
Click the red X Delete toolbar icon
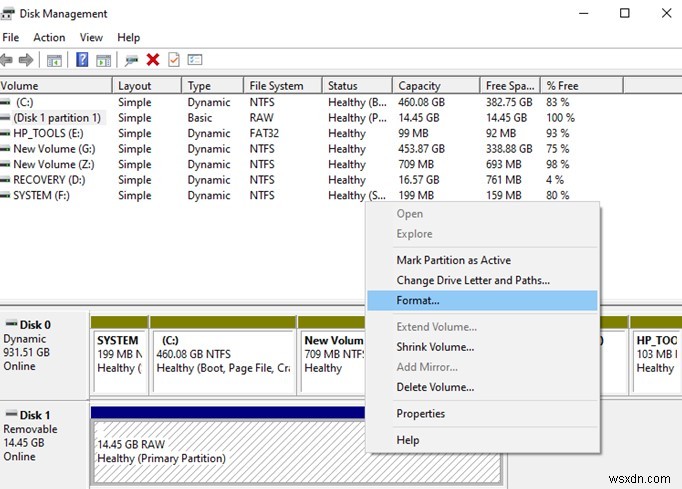point(153,61)
